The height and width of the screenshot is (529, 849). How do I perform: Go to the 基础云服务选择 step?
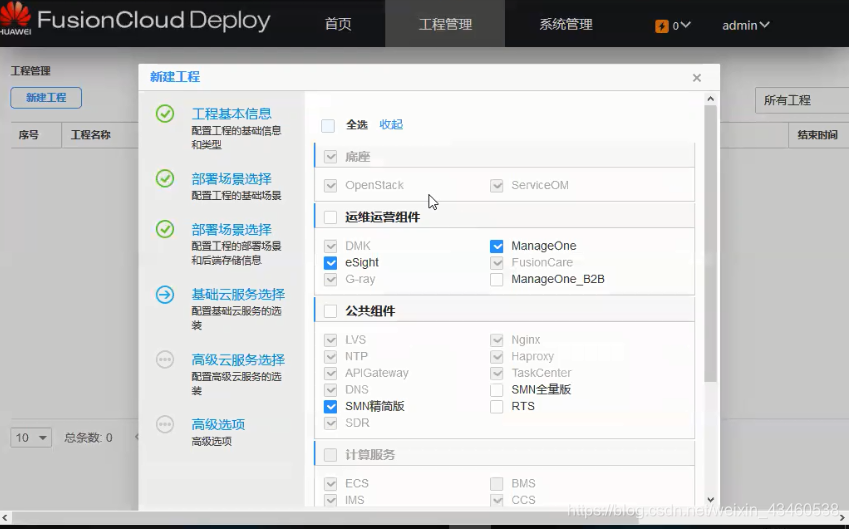[238, 295]
